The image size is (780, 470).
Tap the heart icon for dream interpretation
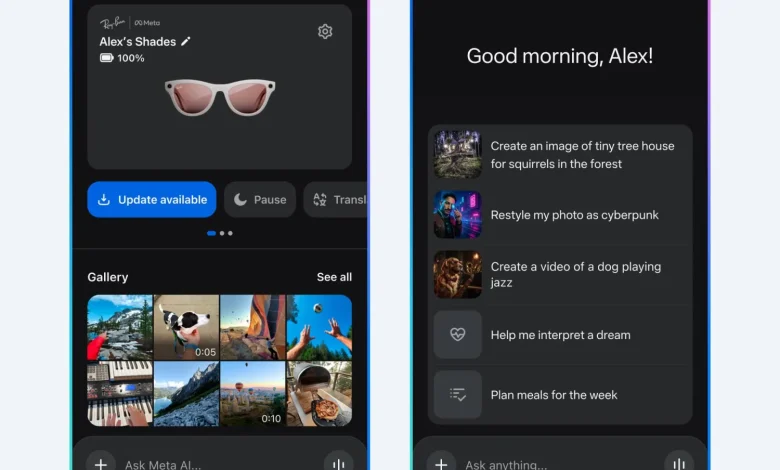[458, 334]
